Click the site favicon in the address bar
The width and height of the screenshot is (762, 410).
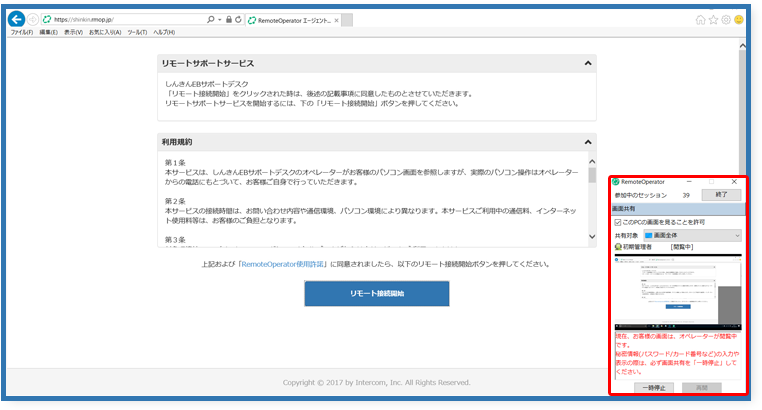(x=47, y=19)
